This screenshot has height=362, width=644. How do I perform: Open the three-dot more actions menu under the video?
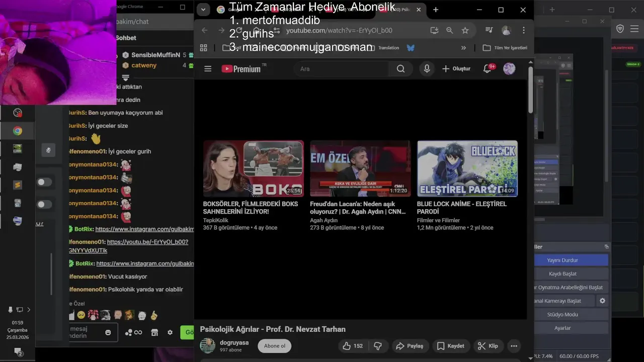514,346
